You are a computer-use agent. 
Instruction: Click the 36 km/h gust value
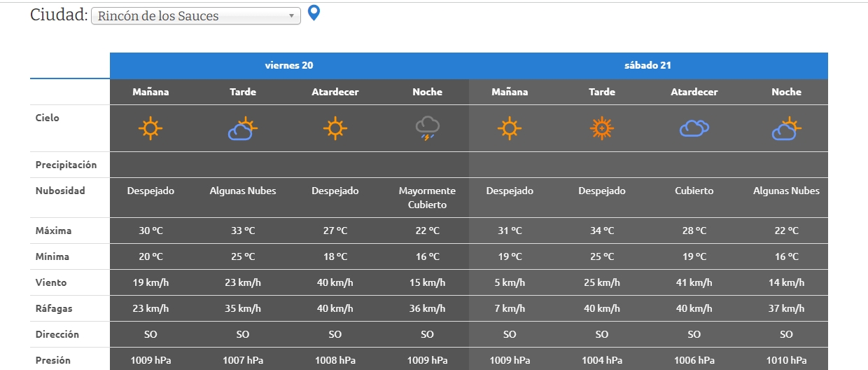click(x=428, y=308)
